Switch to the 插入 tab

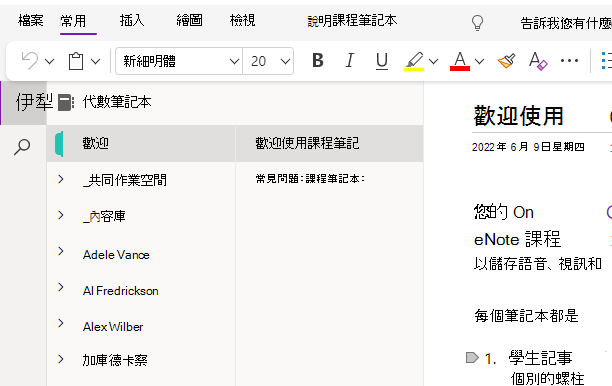point(132,20)
